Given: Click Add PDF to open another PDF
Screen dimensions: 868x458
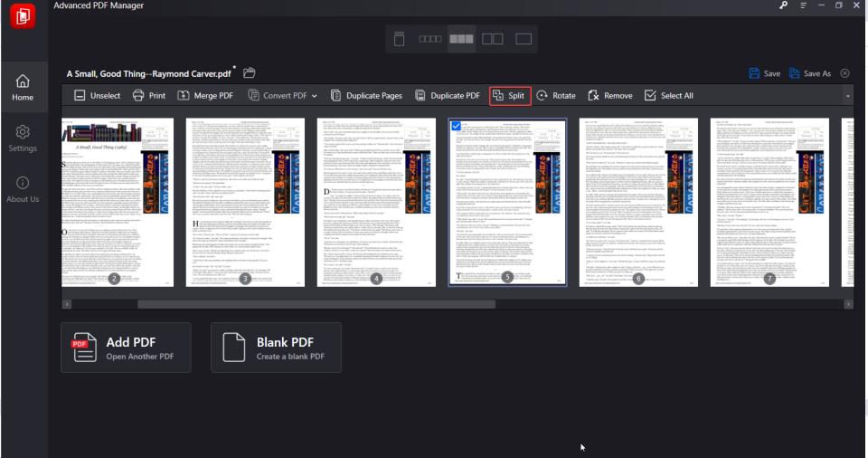Looking at the screenshot, I should (x=126, y=348).
